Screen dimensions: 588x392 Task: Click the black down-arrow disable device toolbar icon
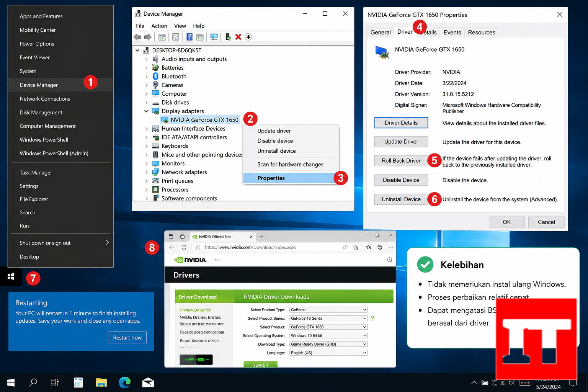(x=248, y=37)
